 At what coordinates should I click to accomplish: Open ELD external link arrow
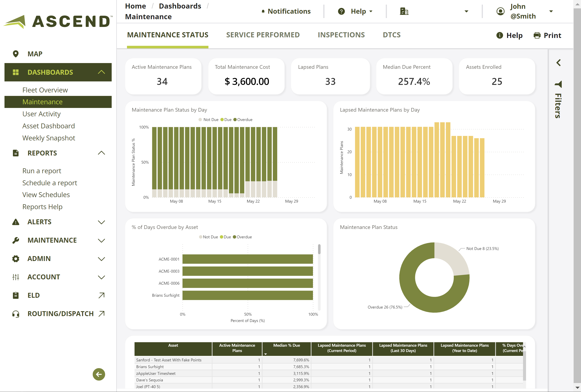(101, 295)
